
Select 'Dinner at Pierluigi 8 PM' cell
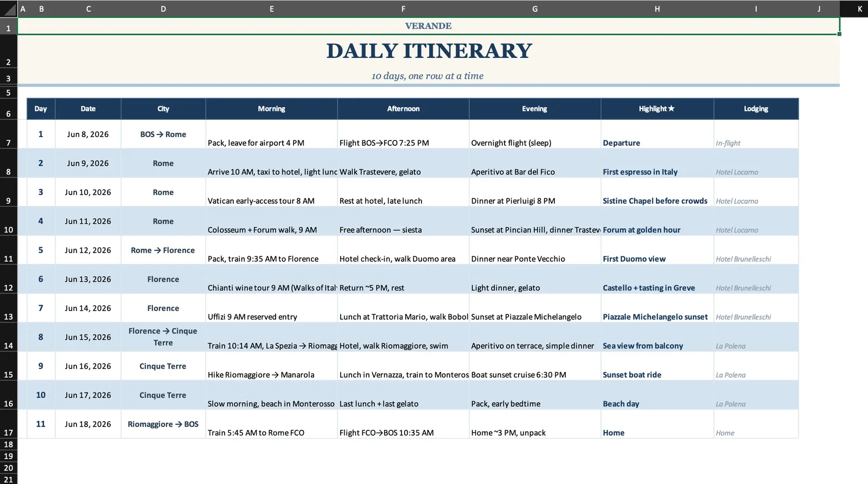[535, 192]
